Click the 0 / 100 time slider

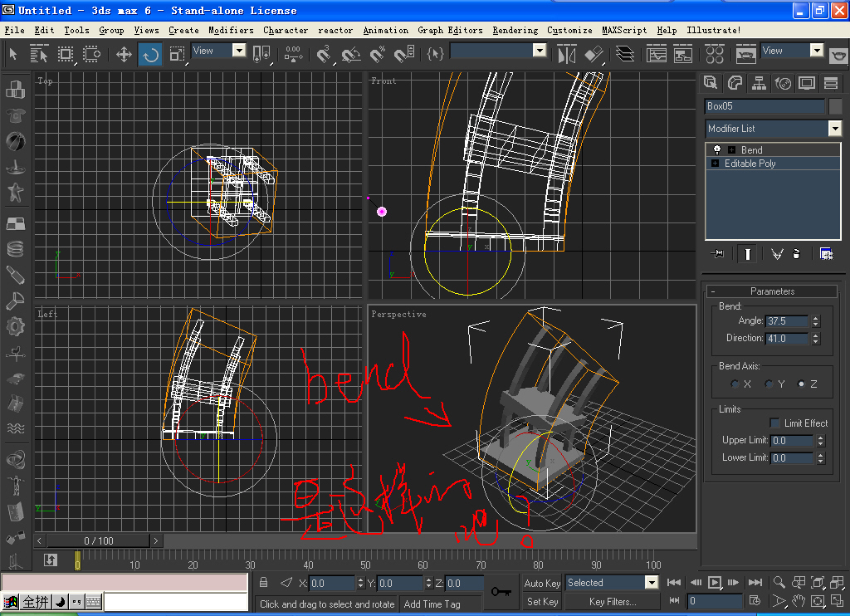99,540
